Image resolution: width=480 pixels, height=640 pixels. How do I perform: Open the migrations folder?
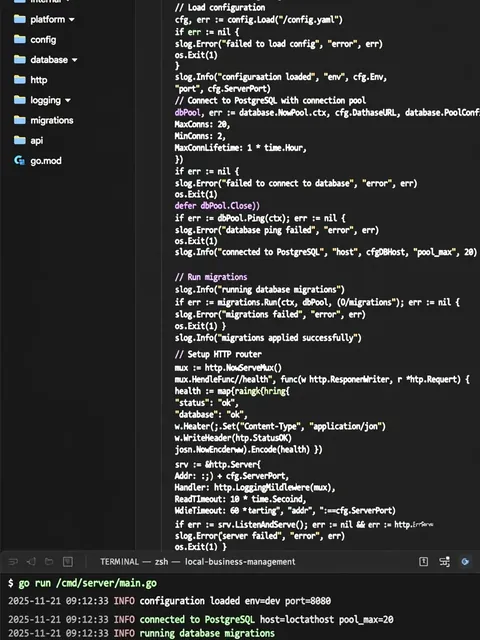(52, 120)
